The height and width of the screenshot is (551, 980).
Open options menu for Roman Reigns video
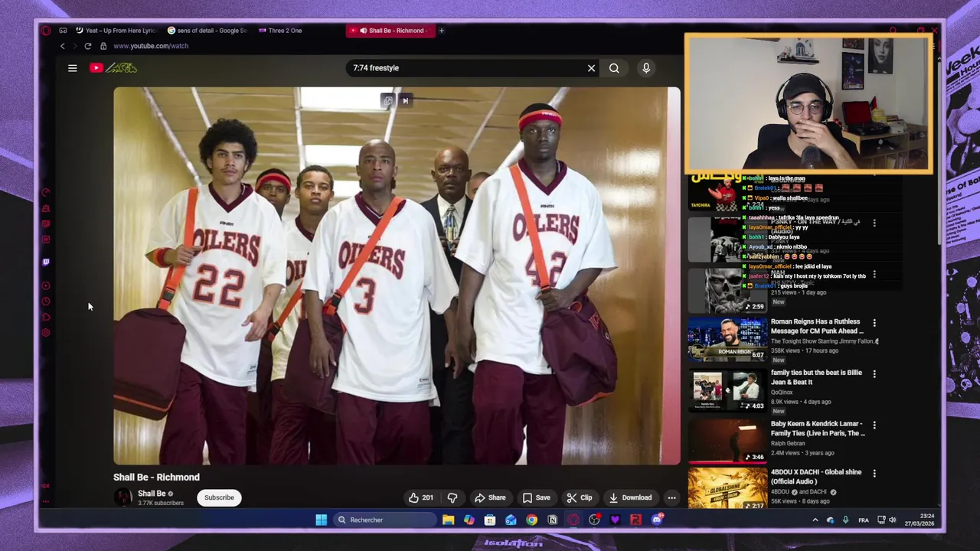pyautogui.click(x=874, y=323)
